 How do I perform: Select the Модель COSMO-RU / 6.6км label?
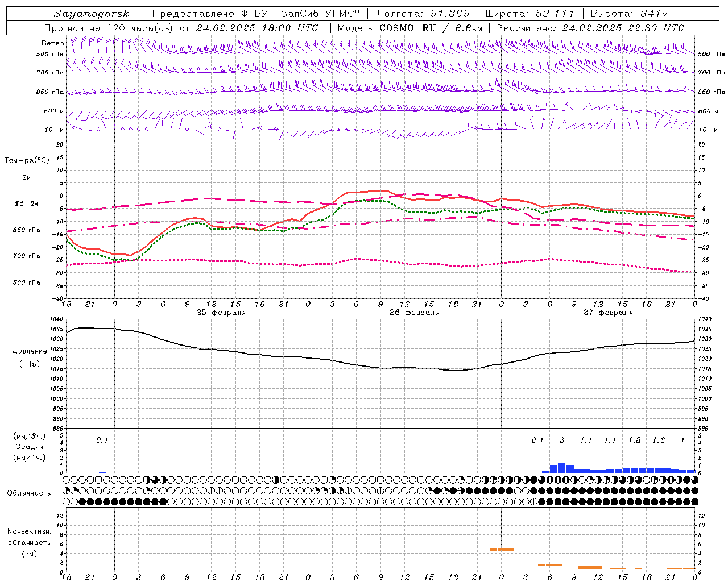click(x=410, y=28)
